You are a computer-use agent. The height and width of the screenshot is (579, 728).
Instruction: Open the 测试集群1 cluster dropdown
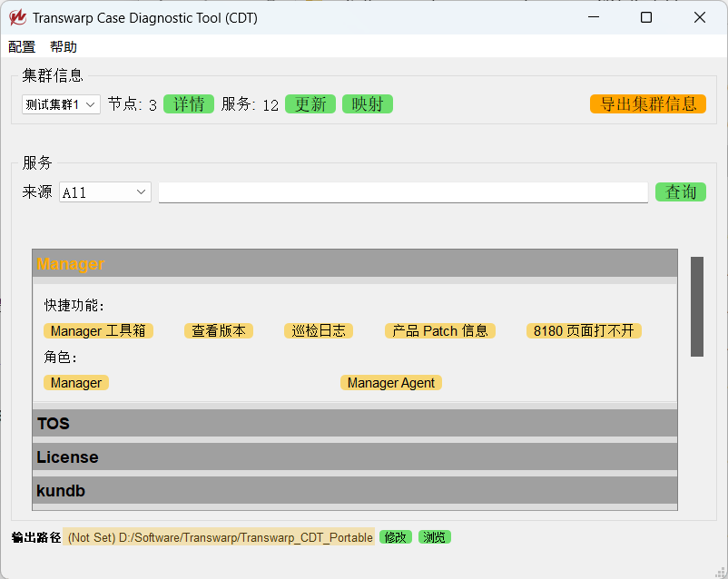pos(59,103)
